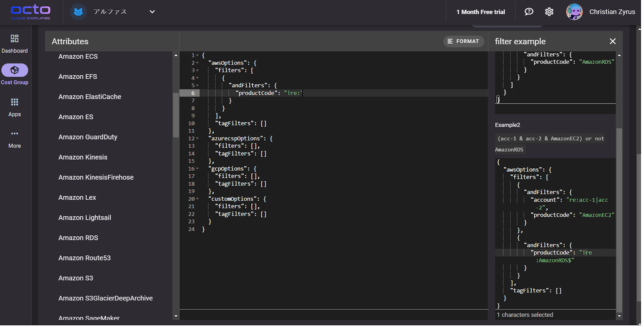Click the blue cat workspace avatar
The width and height of the screenshot is (644, 330).
tap(78, 12)
